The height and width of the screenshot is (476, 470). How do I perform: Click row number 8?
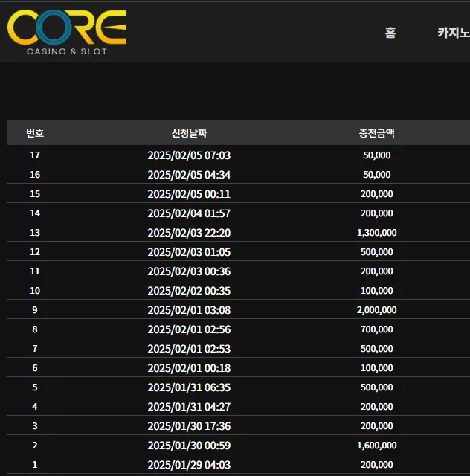35,329
